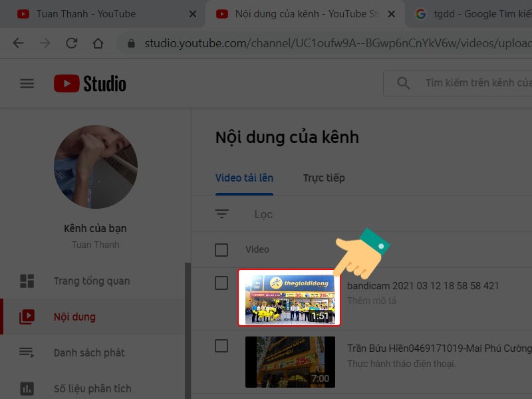
Task: Click Trần Bửu Hiền video title
Action: point(440,348)
